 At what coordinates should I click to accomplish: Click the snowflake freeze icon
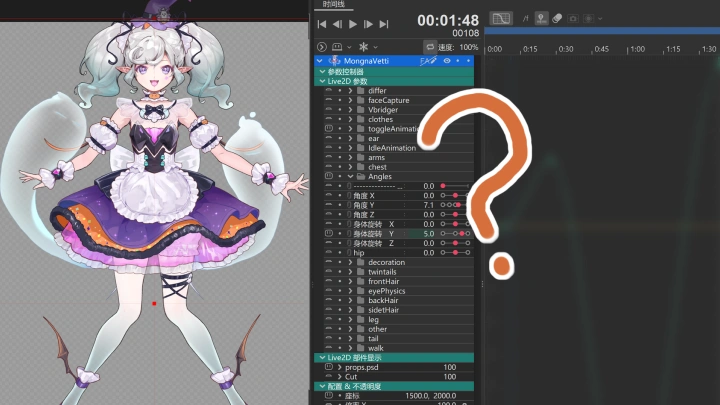[363, 47]
